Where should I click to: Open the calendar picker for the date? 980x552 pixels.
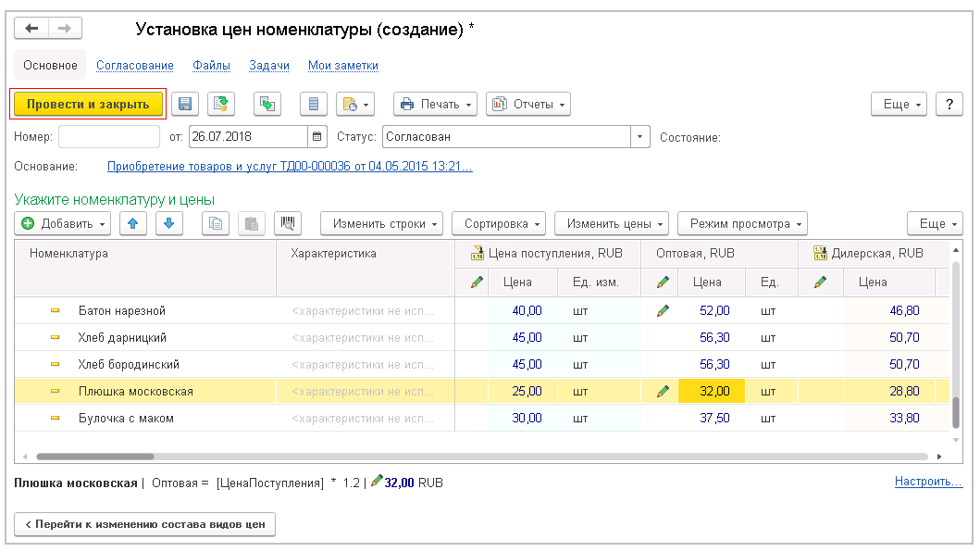[x=316, y=136]
